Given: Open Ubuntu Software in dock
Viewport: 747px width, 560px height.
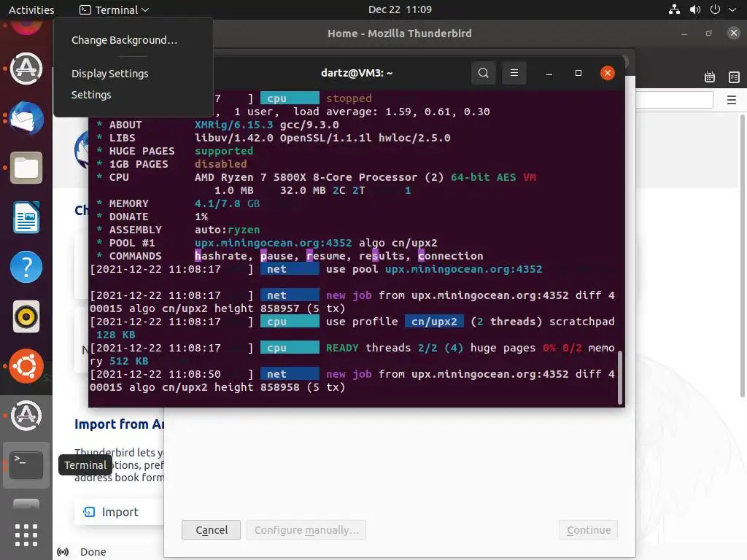Looking at the screenshot, I should [26, 366].
